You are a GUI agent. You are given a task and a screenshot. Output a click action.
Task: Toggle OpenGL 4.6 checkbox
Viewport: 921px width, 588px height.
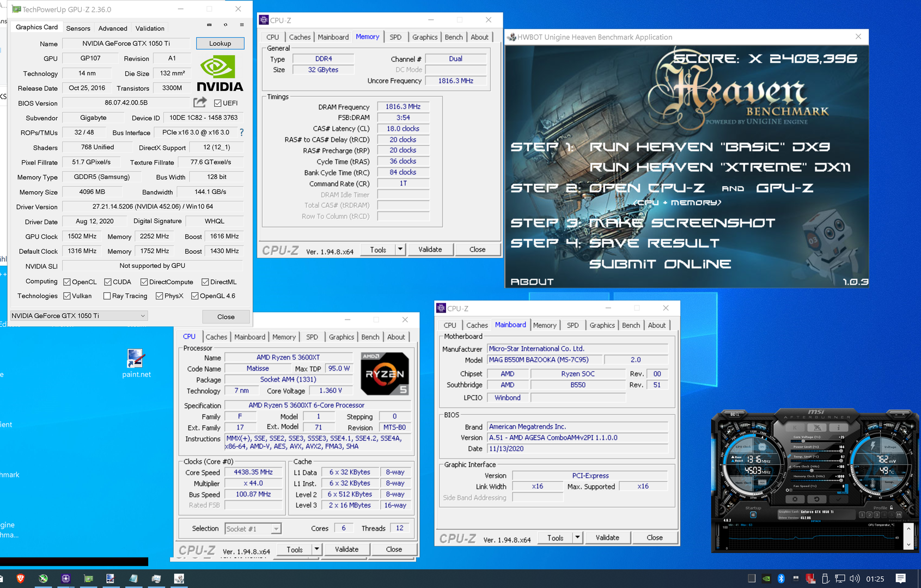point(195,296)
